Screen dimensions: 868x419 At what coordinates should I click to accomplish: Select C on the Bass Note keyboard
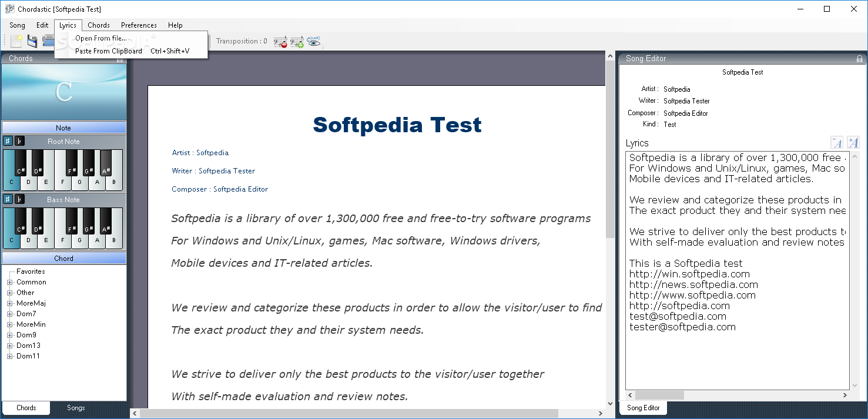[11, 241]
